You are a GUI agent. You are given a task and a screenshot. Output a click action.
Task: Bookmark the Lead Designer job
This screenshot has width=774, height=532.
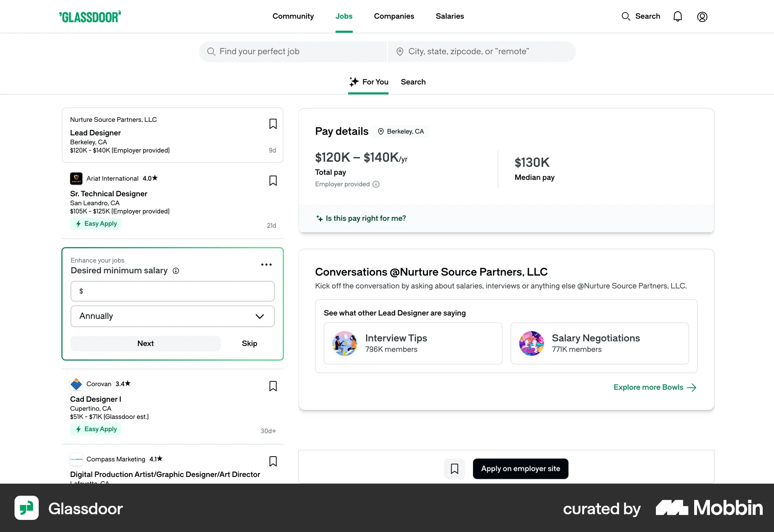click(273, 124)
